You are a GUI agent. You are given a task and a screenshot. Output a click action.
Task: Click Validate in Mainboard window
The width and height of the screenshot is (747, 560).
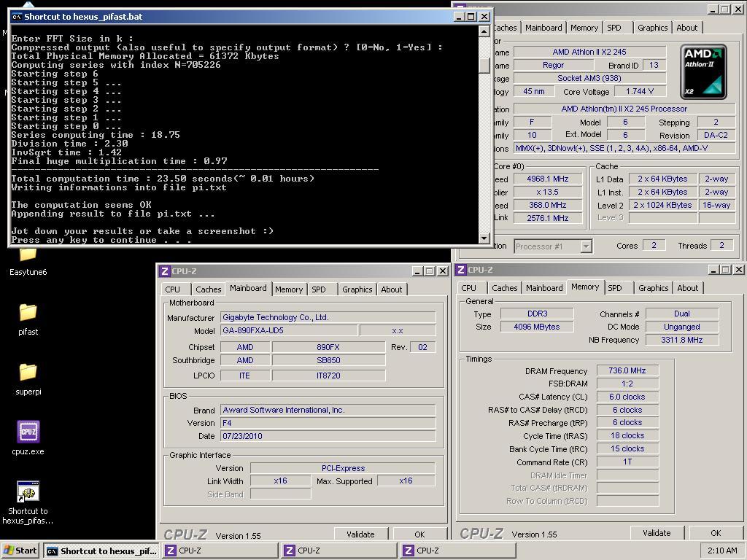360,534
